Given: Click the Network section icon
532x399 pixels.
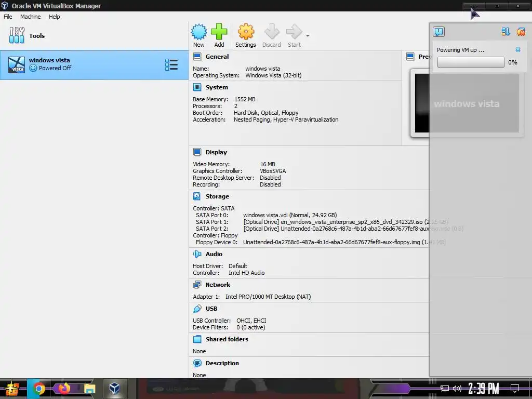Looking at the screenshot, I should pos(197,284).
